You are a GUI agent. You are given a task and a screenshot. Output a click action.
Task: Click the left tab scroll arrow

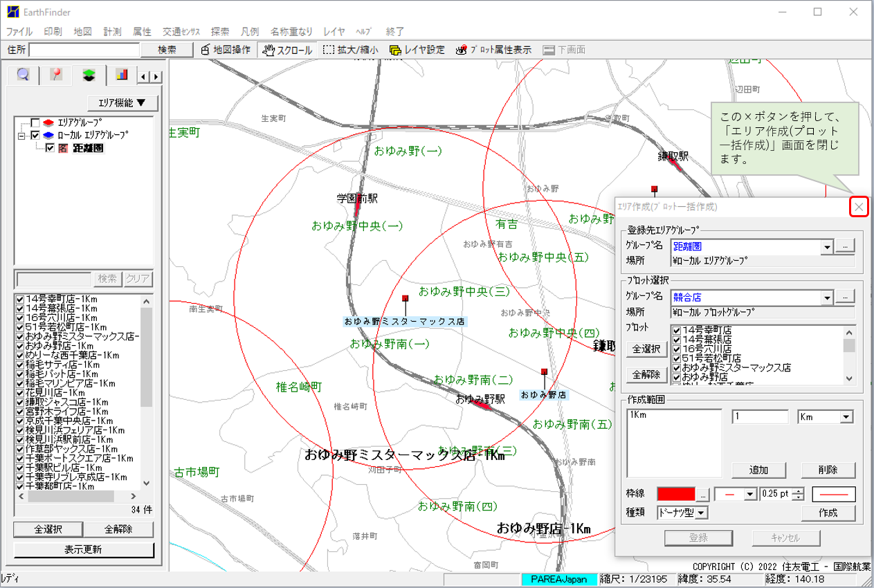click(145, 77)
